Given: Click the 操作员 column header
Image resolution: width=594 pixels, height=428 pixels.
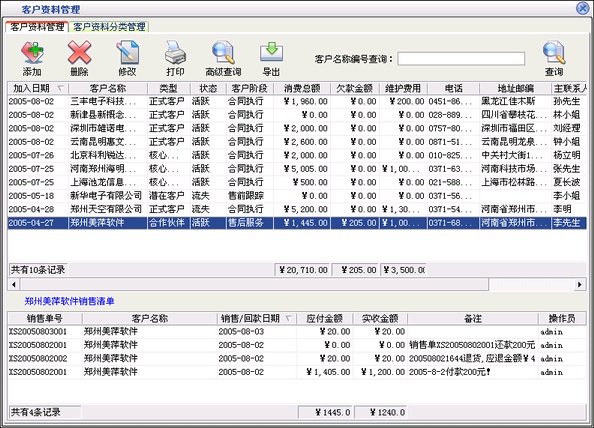Looking at the screenshot, I should 562,318.
